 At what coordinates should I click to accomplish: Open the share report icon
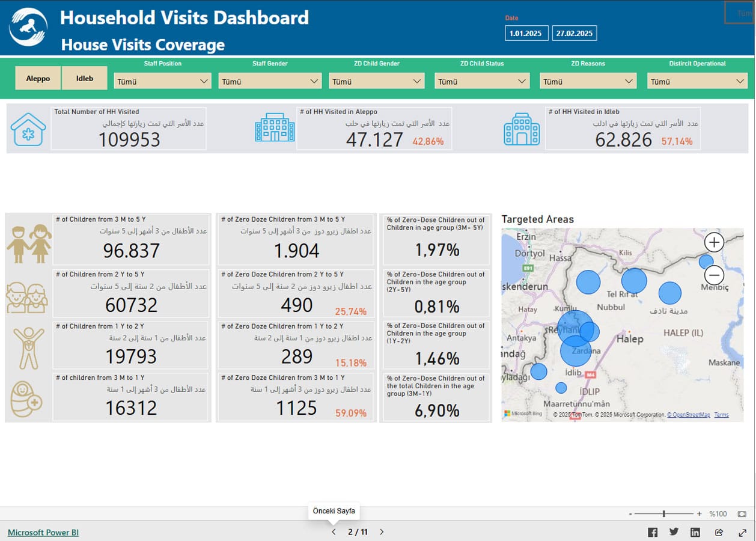(x=719, y=532)
